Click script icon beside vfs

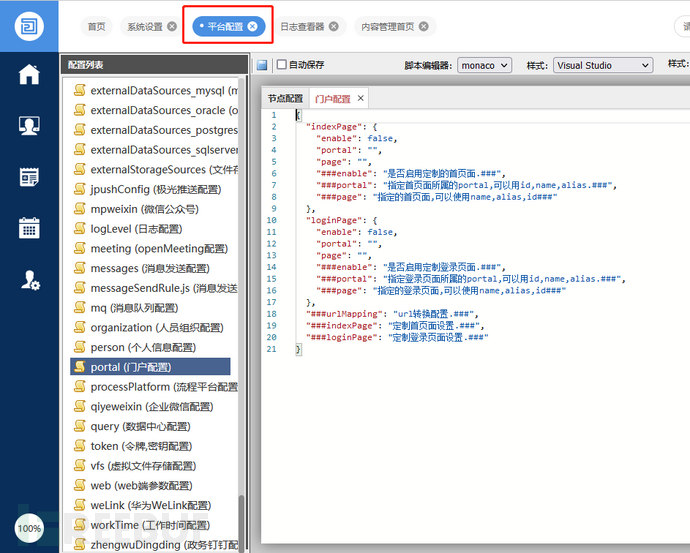80,465
